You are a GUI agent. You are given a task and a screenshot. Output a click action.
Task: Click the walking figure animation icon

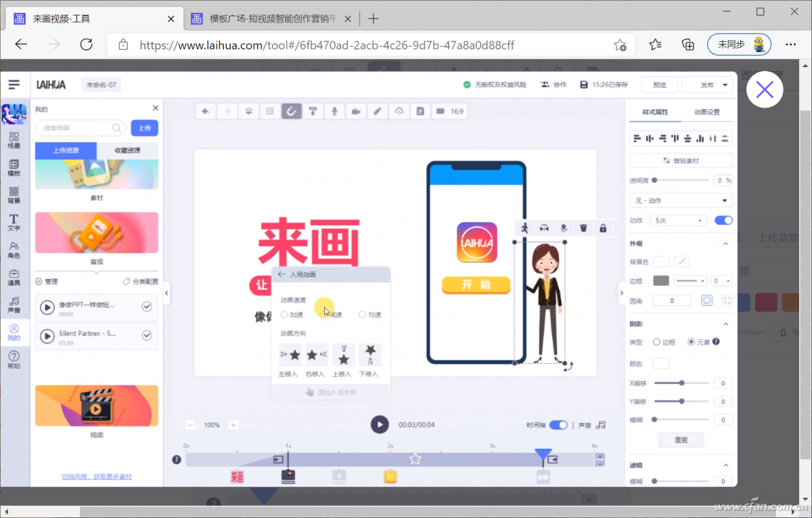pyautogui.click(x=524, y=228)
